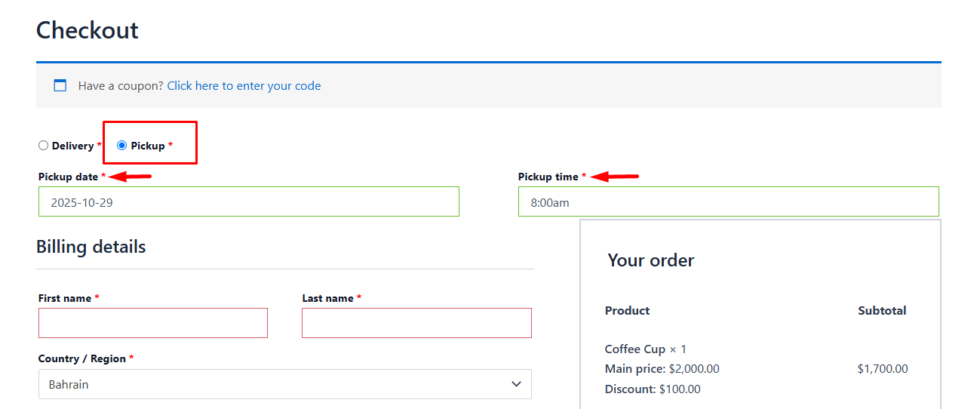Click the "Last name" field label
Viewport: 980px width, 409px height.
pos(327,298)
